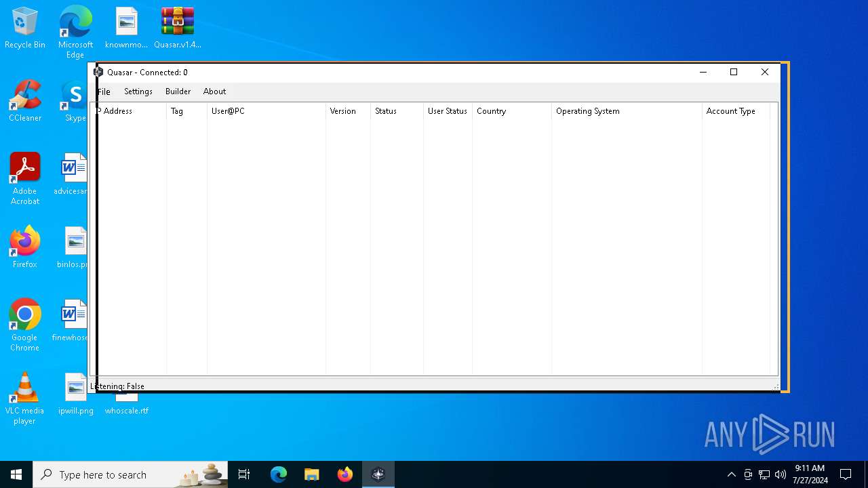Click the Quasar taskbar button
868x488 pixels.
378,474
